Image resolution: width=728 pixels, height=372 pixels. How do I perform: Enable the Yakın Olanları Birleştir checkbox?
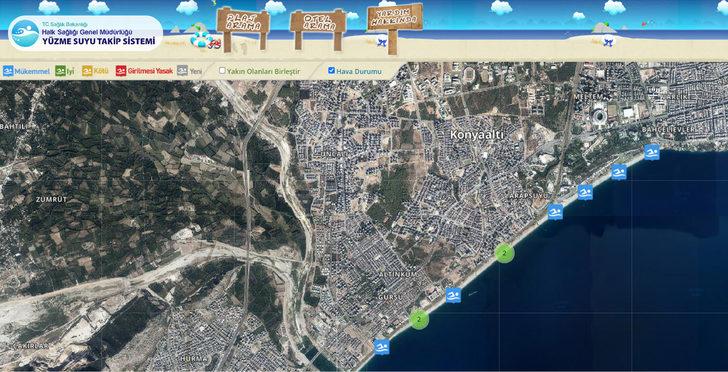222,71
